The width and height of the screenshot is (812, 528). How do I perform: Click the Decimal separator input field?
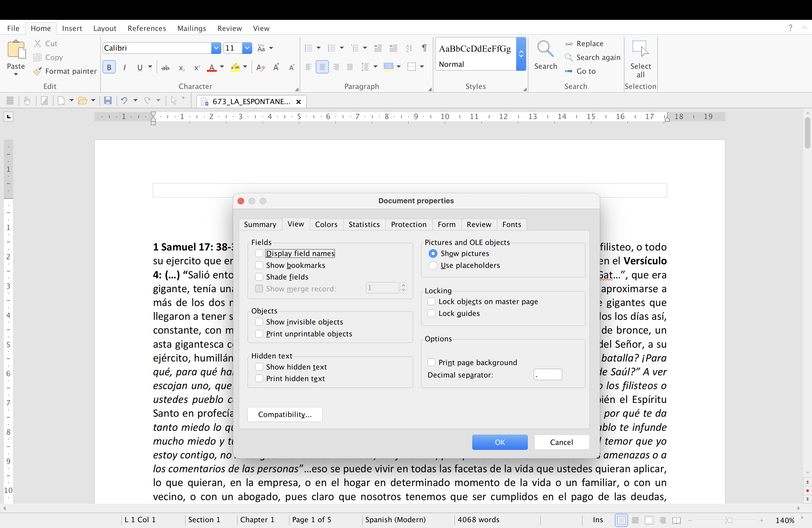pyautogui.click(x=547, y=374)
